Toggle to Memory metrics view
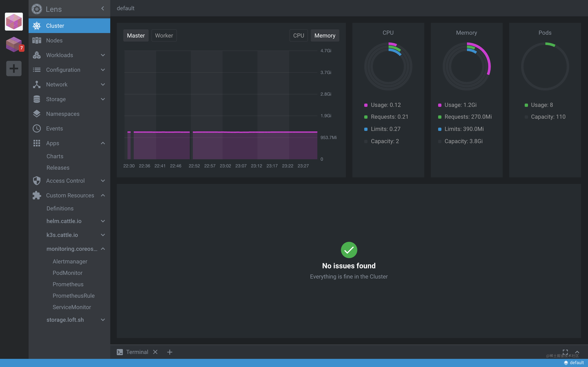This screenshot has height=367, width=588. point(325,35)
